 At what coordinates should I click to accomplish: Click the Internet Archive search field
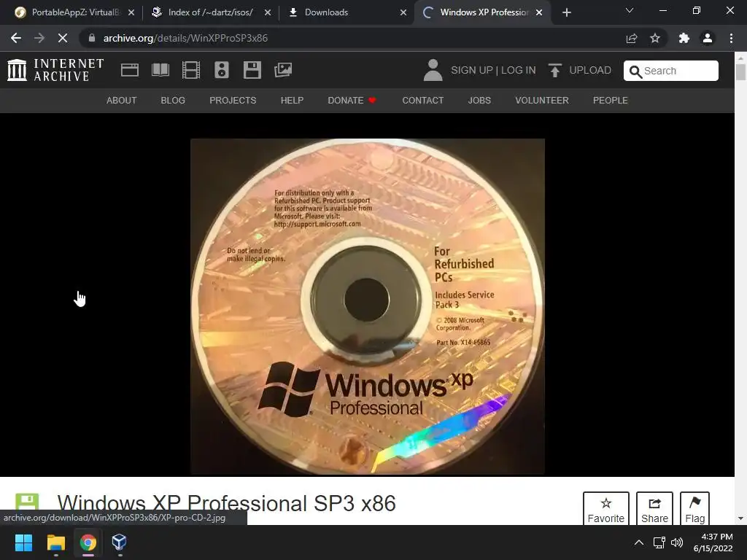click(x=671, y=71)
